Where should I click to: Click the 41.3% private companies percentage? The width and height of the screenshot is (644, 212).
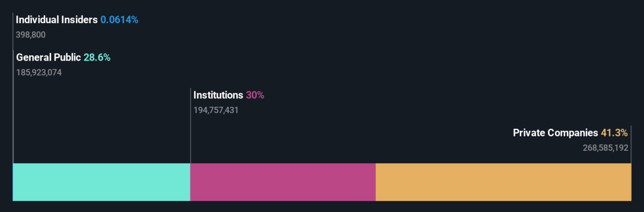614,133
